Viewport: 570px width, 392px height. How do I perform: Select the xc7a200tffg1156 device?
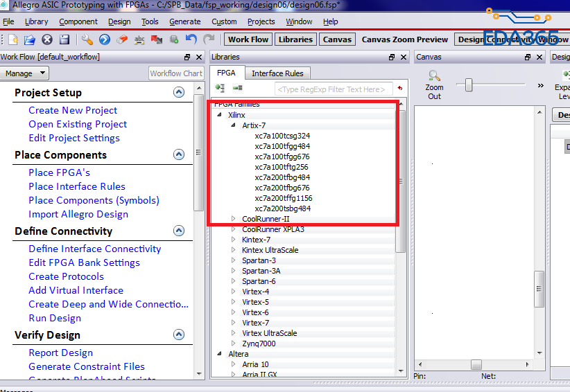coord(283,198)
